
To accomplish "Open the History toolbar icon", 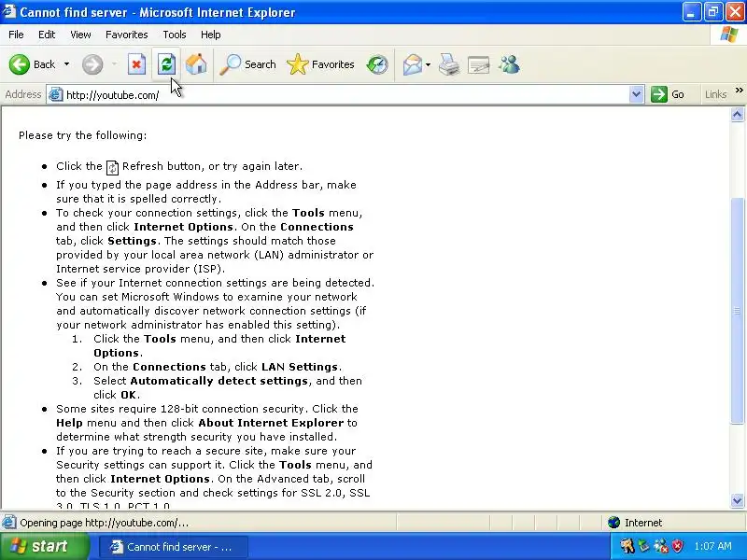I will [x=377, y=64].
